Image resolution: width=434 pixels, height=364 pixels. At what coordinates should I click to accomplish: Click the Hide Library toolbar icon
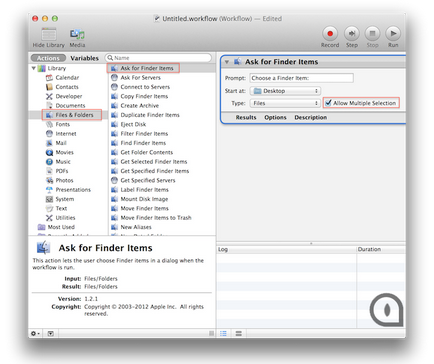click(x=49, y=34)
